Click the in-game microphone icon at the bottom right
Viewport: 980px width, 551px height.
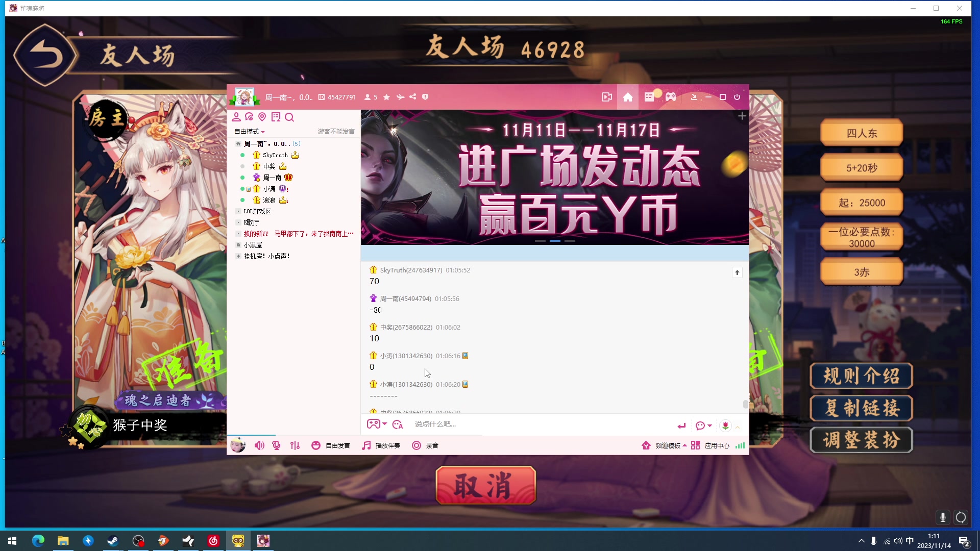[x=943, y=517]
